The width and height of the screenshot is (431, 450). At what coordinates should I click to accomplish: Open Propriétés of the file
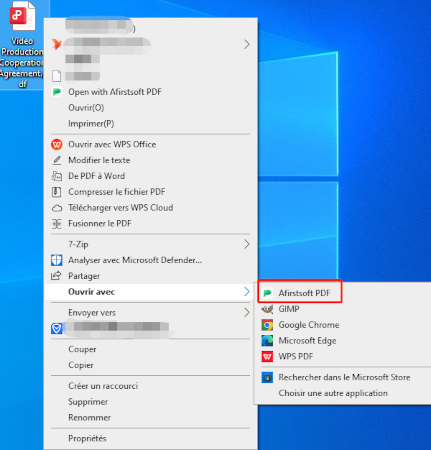pyautogui.click(x=150, y=438)
